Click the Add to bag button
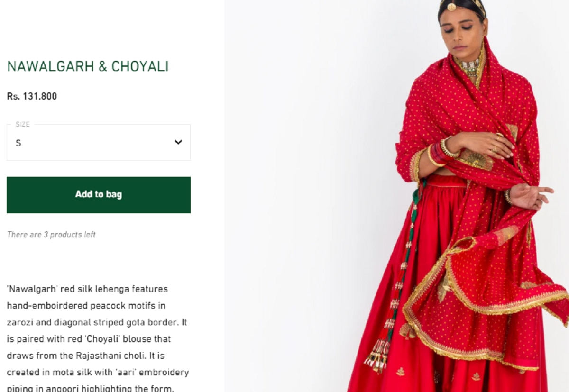 click(99, 195)
